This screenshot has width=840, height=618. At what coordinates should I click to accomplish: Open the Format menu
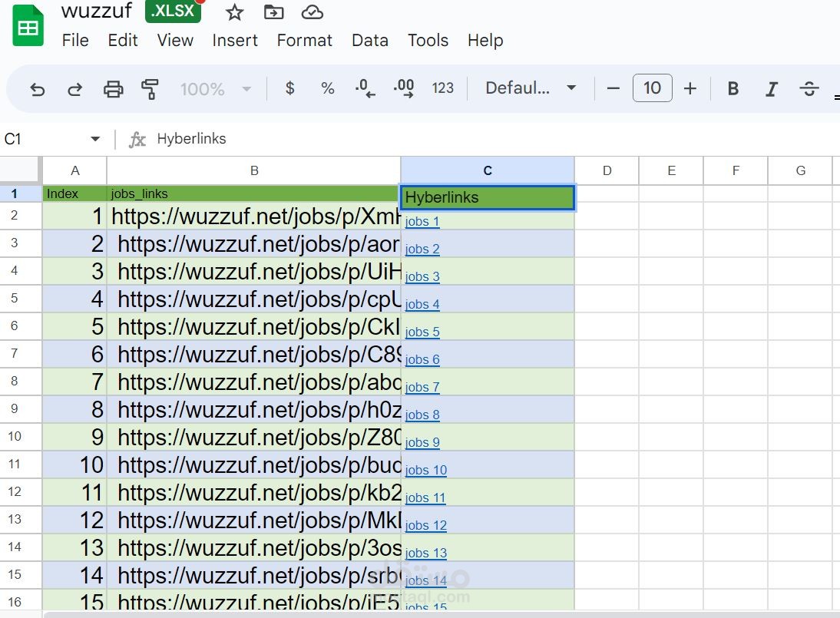click(x=305, y=40)
